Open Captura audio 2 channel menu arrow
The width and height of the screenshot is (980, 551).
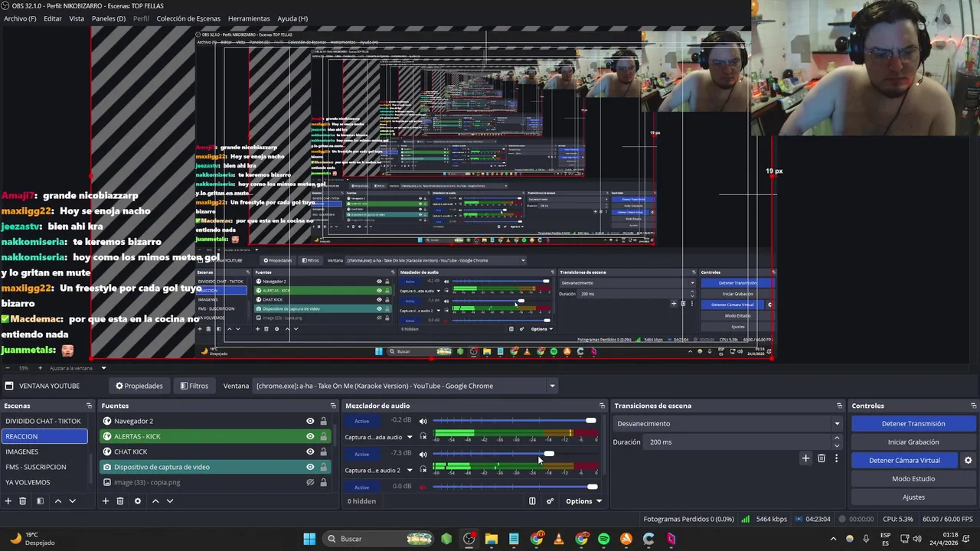click(x=410, y=471)
